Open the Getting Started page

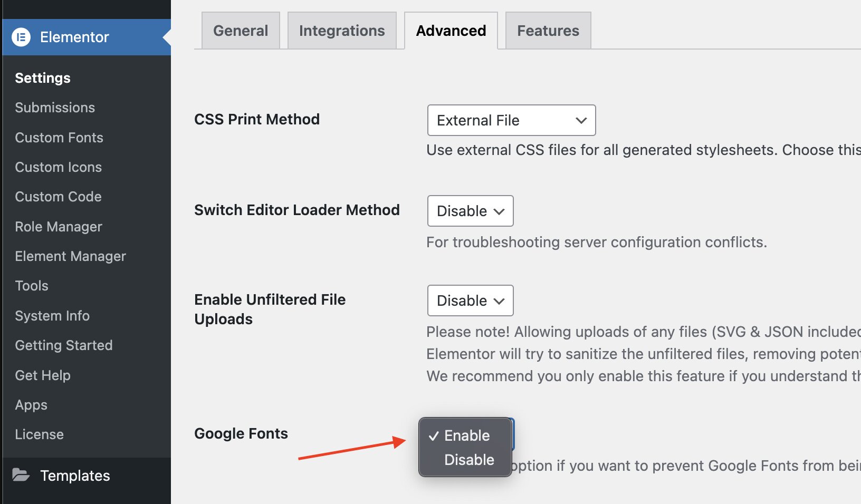coord(64,345)
